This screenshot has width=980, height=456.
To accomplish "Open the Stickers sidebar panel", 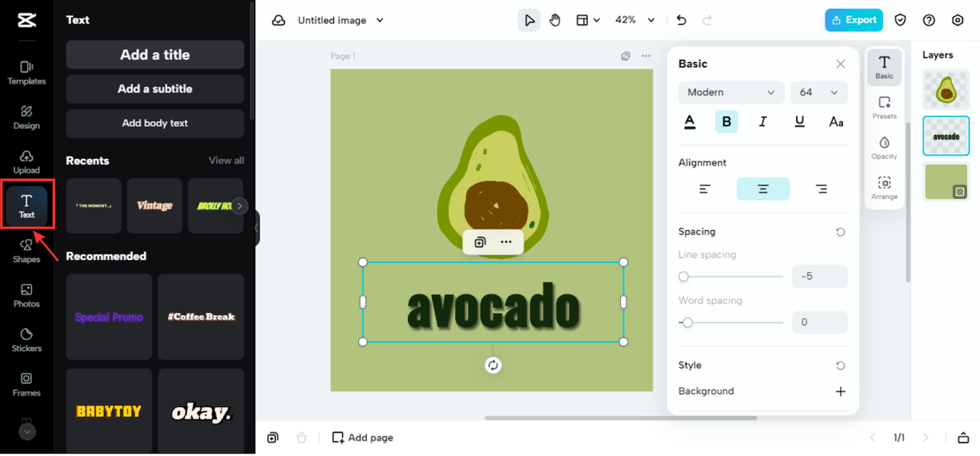I will point(27,340).
